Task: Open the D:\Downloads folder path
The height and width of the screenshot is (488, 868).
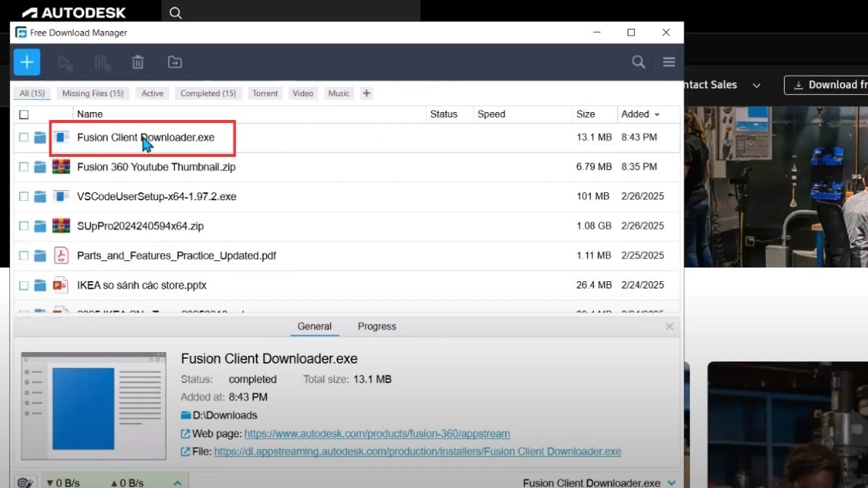Action: click(x=225, y=416)
